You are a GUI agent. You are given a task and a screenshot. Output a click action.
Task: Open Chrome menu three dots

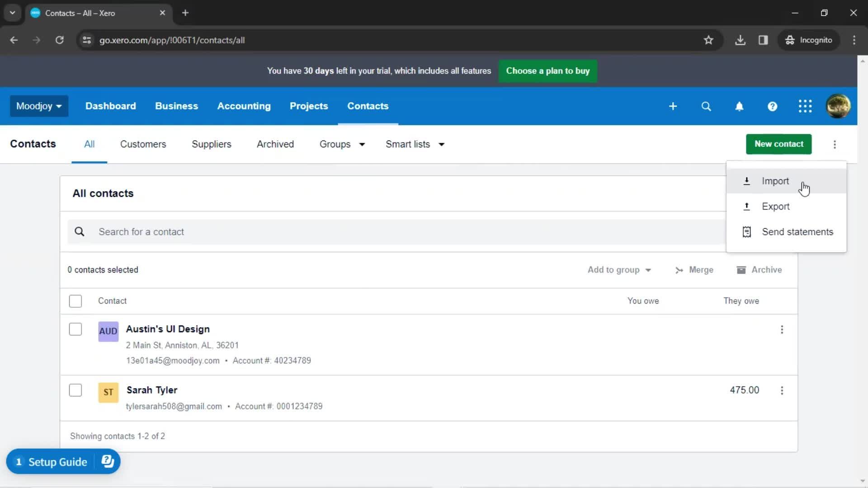coord(854,40)
